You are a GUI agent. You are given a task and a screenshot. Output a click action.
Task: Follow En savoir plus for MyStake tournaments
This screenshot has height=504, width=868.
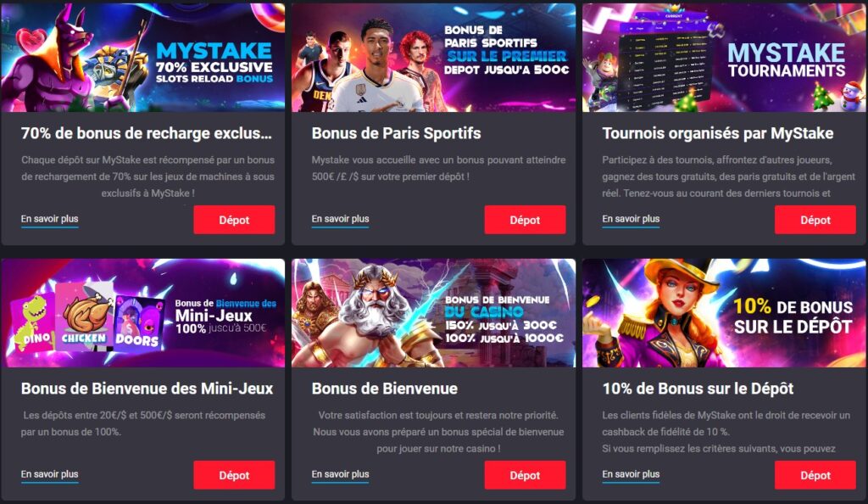click(x=631, y=219)
